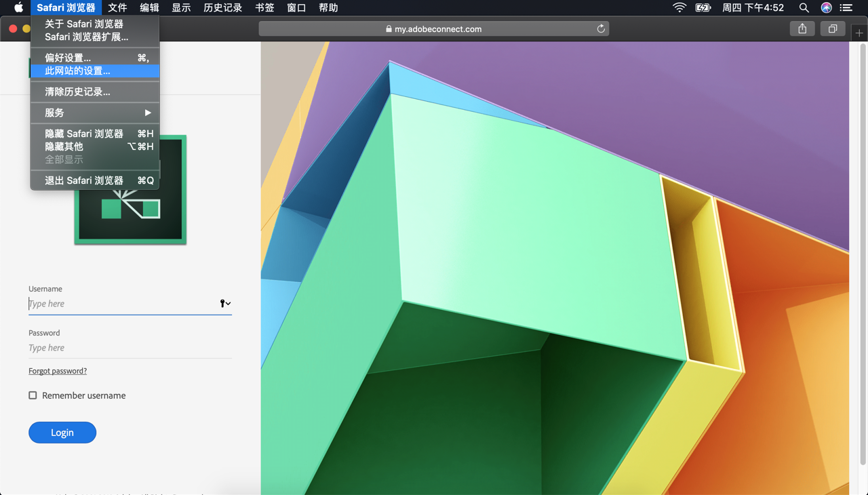This screenshot has width=868, height=495.
Task: Choose 隐藏其他 menu item
Action: (95, 146)
